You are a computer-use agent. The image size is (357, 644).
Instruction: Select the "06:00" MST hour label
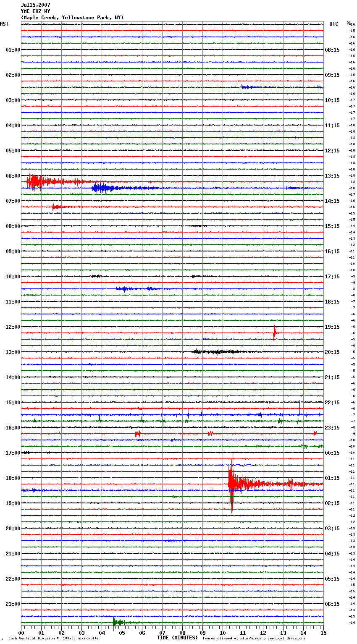point(13,176)
